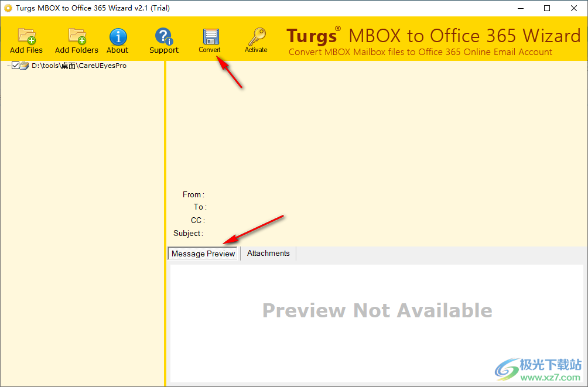Uncheck the D:\tools CareUEyesPro folder checkbox
Image resolution: width=588 pixels, height=387 pixels.
pyautogui.click(x=15, y=66)
